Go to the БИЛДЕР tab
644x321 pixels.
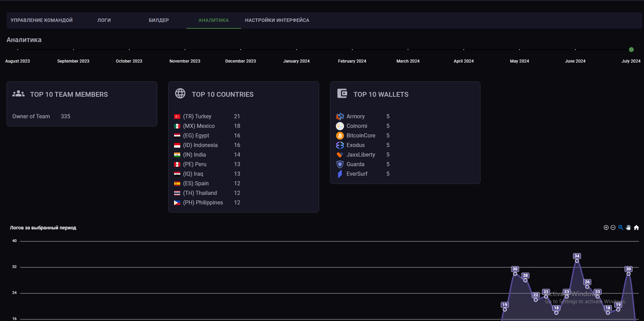159,20
